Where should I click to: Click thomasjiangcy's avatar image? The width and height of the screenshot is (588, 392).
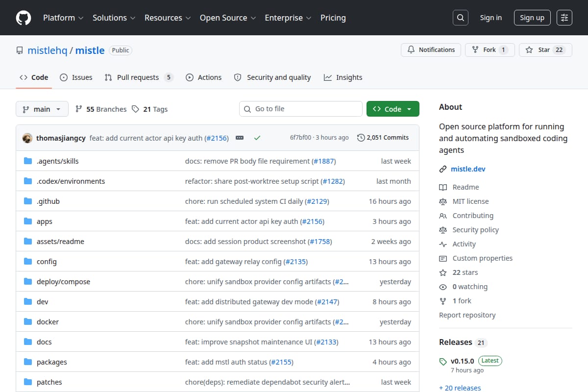(x=27, y=138)
